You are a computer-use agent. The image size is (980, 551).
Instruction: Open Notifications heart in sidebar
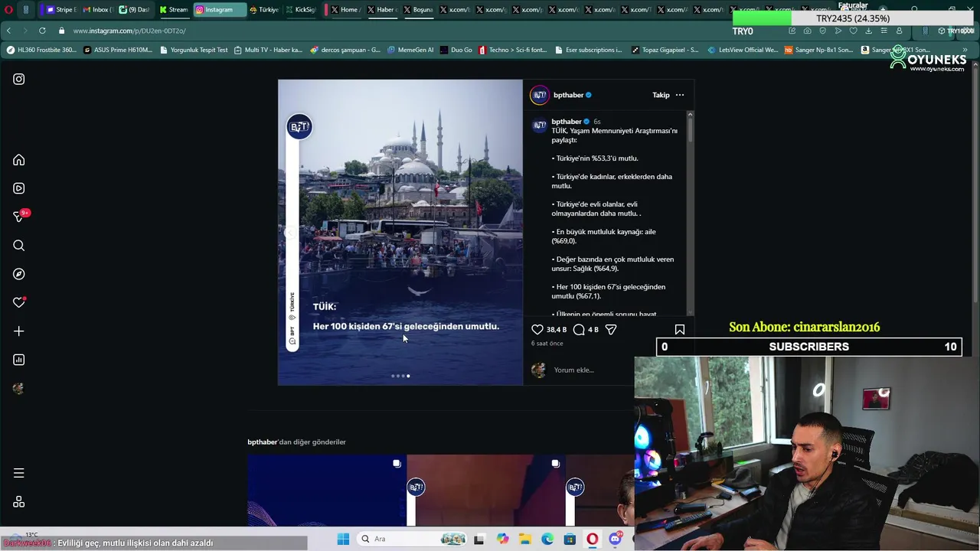point(19,302)
